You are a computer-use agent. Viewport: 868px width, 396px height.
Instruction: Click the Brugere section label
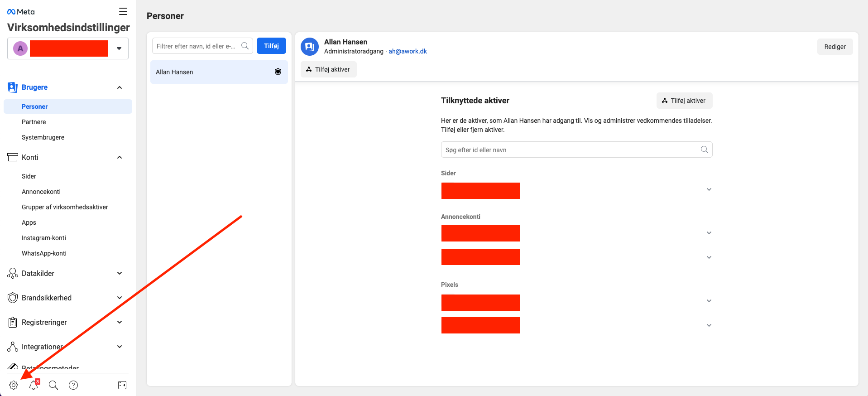click(34, 87)
